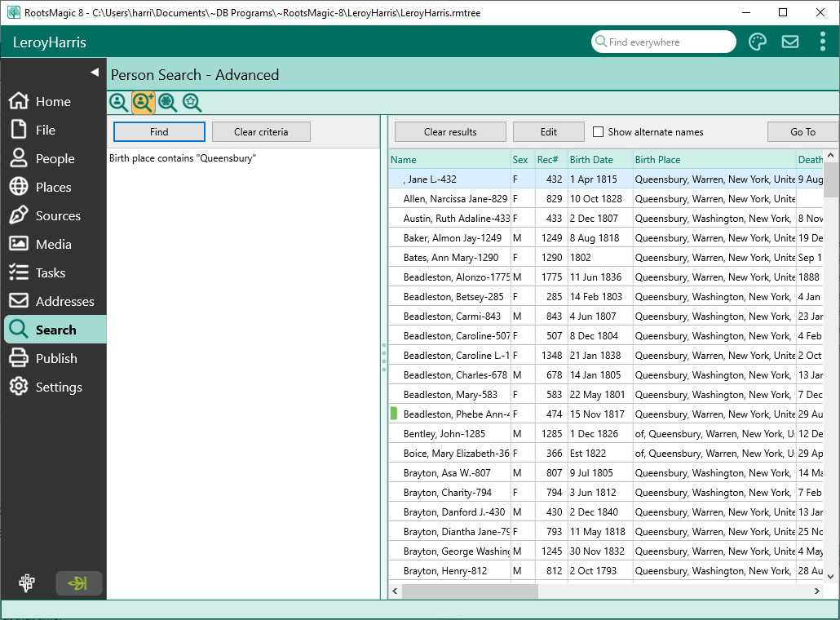
Task: Open the three-dot menu in header
Action: point(822,42)
